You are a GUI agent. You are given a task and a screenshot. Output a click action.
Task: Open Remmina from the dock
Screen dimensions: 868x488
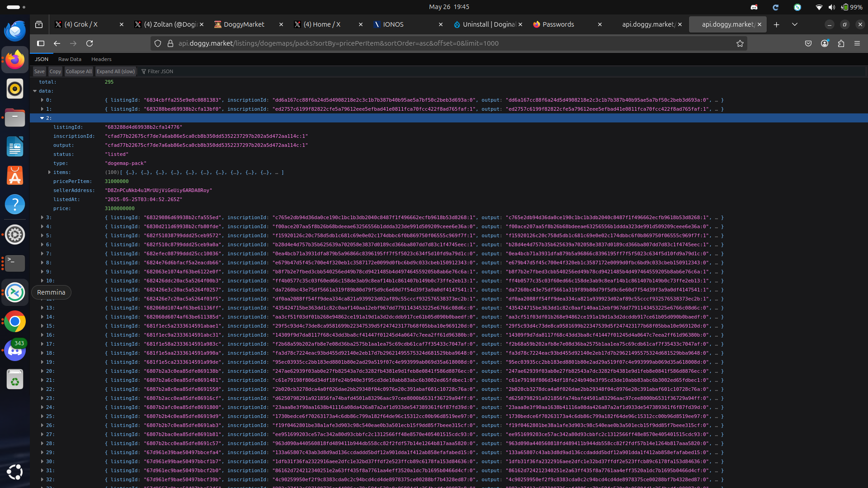(x=15, y=292)
